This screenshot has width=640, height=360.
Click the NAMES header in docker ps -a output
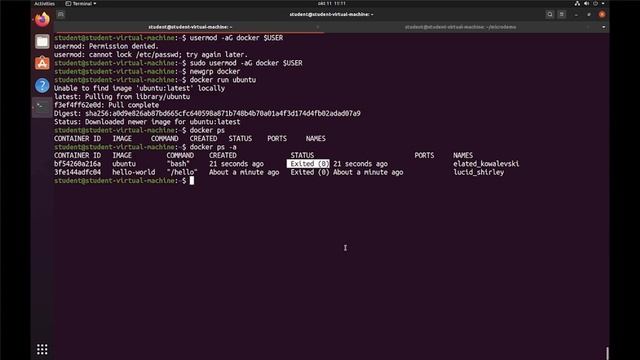pyautogui.click(x=463, y=156)
